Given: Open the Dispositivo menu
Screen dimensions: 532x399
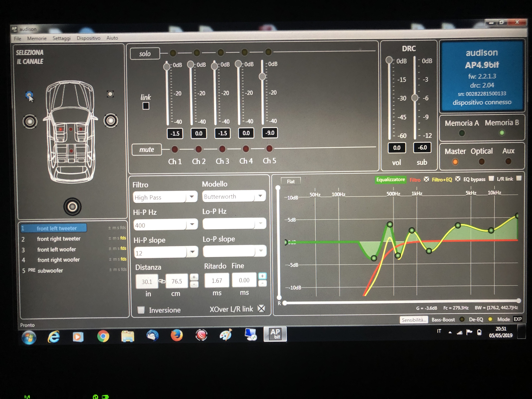Looking at the screenshot, I should coord(89,38).
